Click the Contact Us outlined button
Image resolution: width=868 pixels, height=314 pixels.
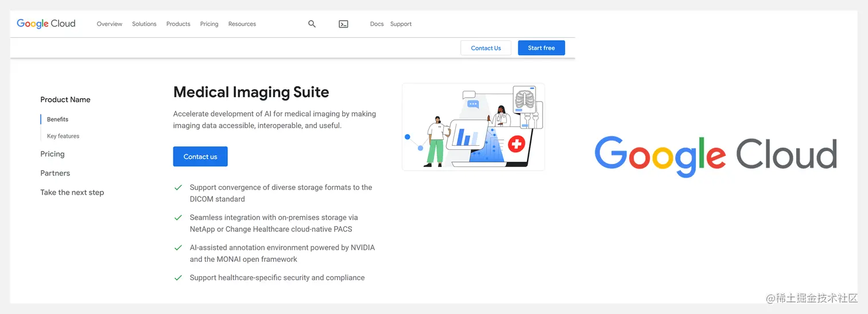pyautogui.click(x=486, y=48)
